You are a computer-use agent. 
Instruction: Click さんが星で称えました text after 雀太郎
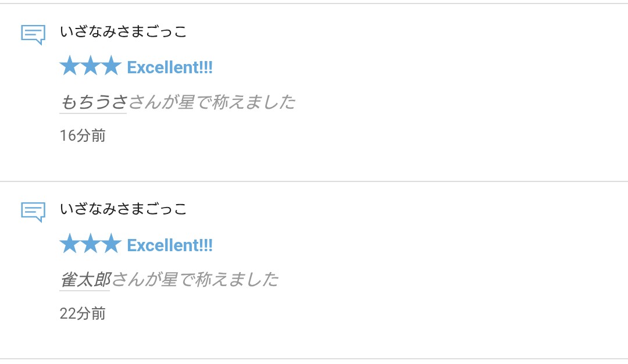point(195,280)
